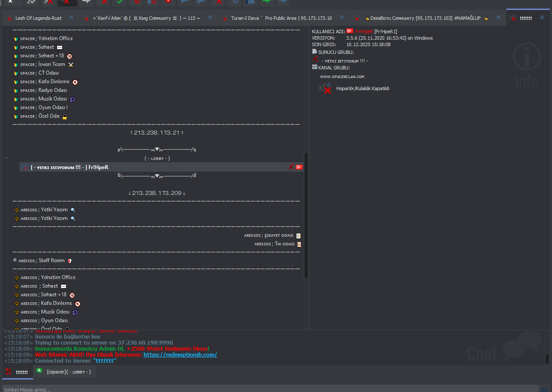Screen dimensions: 552x392
Task: Close the Kehf-i Alem King Community tab
Action: (210, 18)
